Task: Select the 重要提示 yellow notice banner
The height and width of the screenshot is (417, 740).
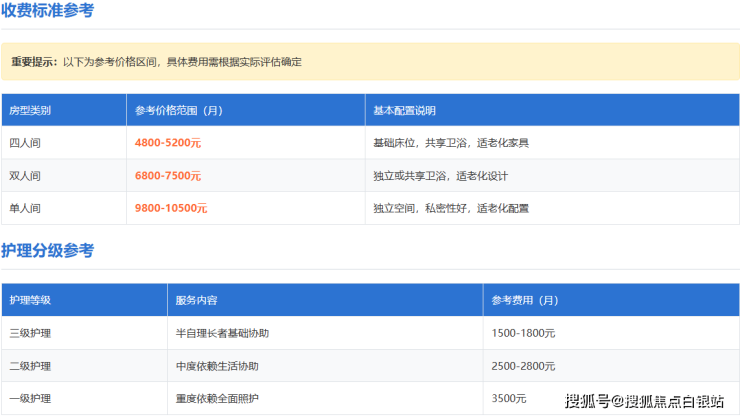Action: 370,62
